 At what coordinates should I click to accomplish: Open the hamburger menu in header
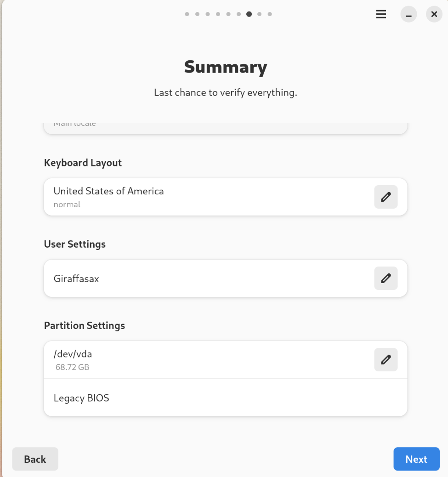click(x=381, y=14)
